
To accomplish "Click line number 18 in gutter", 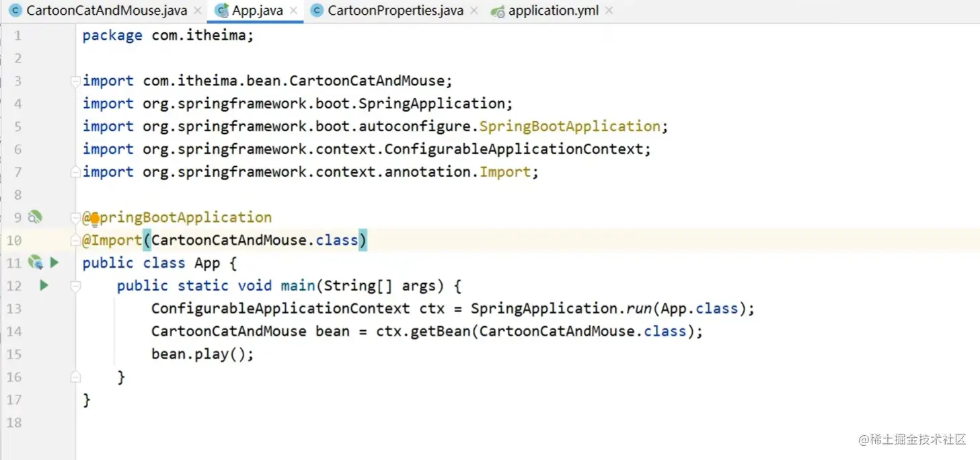I will (x=14, y=423).
